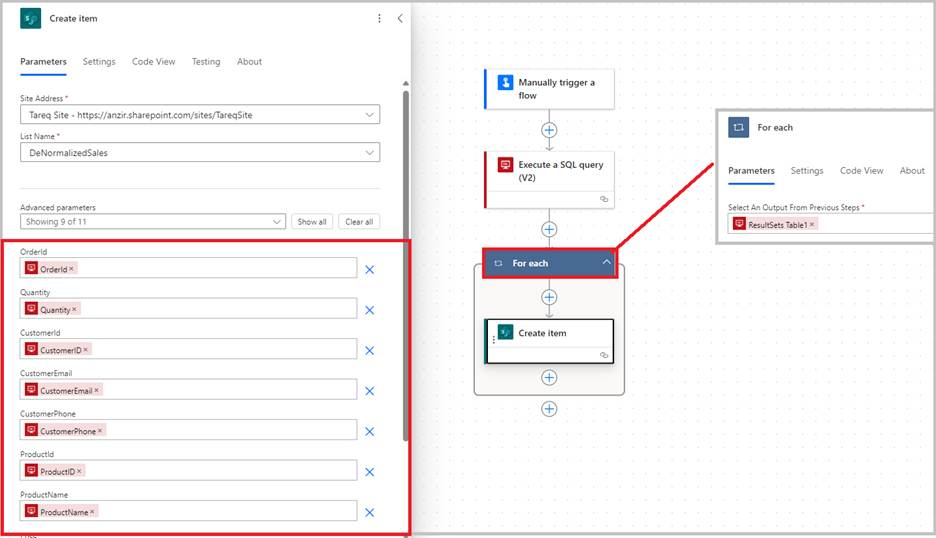Switch to Settings tab in Create item panel

99,62
